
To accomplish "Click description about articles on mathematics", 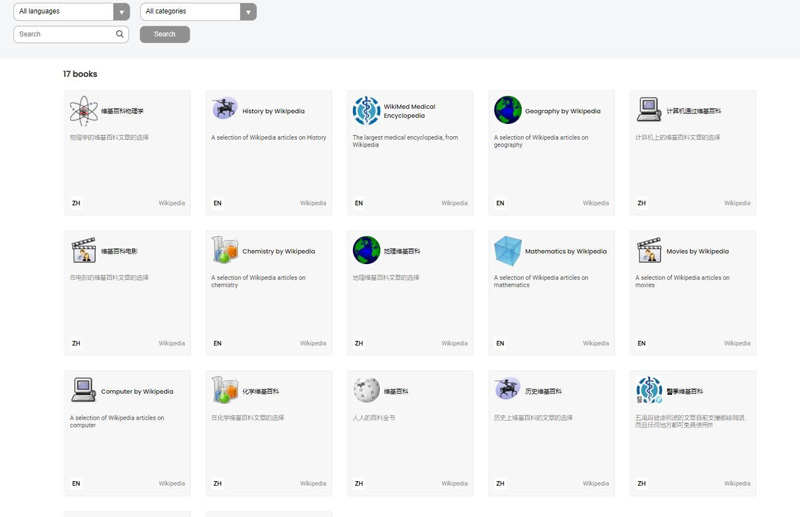I will (x=541, y=282).
